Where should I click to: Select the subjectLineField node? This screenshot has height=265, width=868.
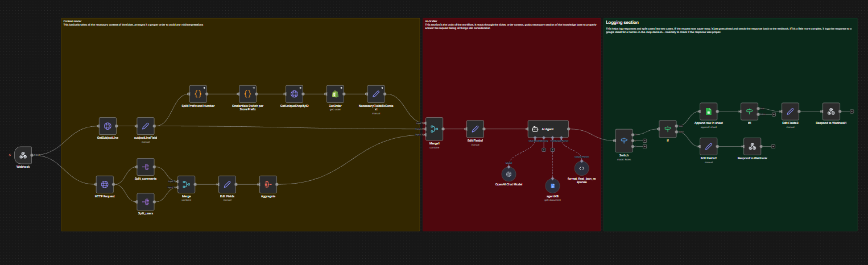click(146, 126)
